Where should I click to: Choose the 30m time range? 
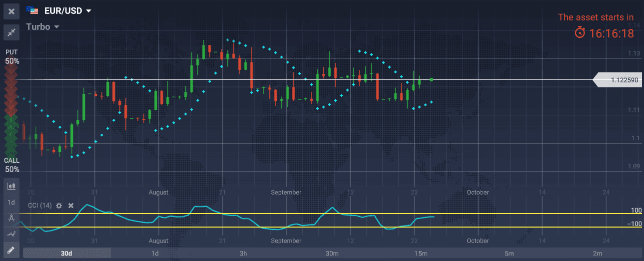(x=332, y=254)
